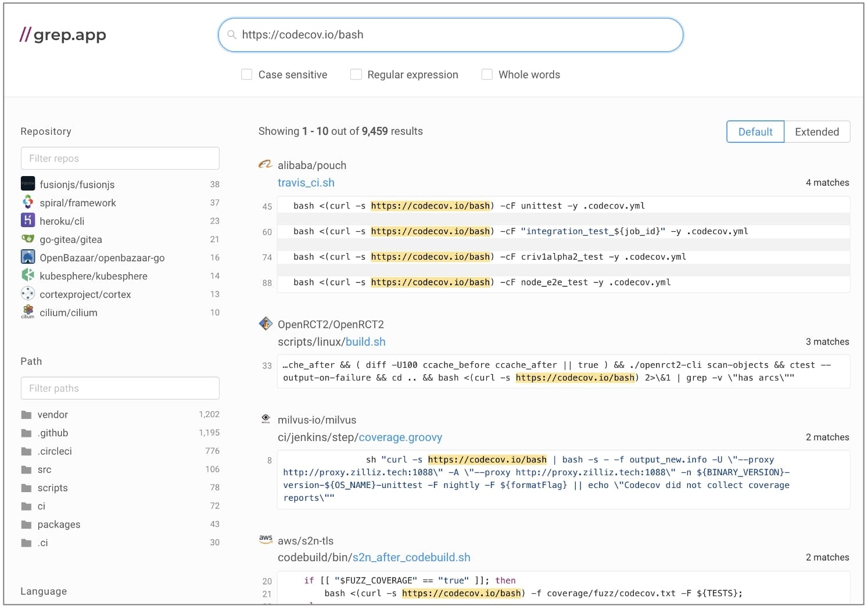Select the fusionjs/fusionjs repository icon
Screen dimensions: 868x610
point(28,184)
